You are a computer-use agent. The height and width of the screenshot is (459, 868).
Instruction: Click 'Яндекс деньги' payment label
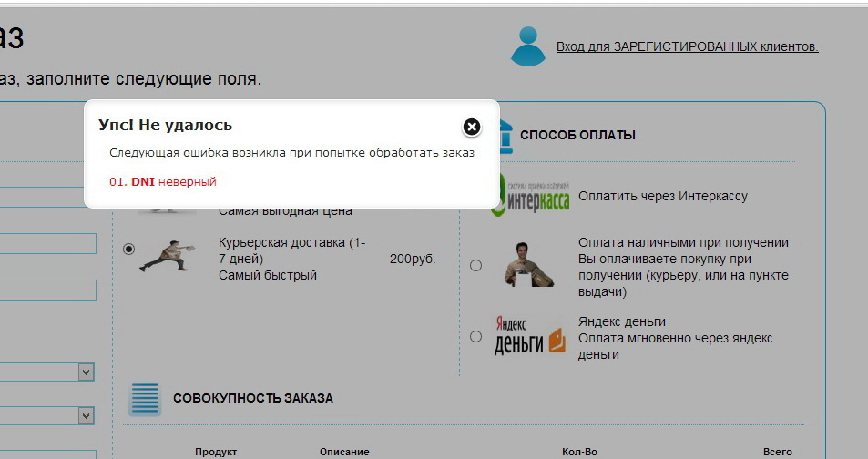[622, 321]
